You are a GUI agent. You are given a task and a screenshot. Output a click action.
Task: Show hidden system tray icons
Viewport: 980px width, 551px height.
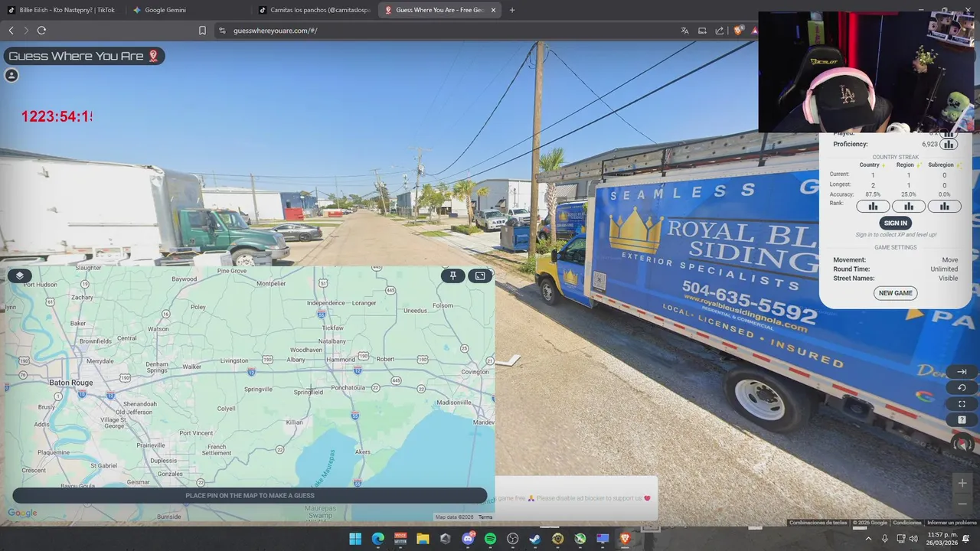(868, 539)
